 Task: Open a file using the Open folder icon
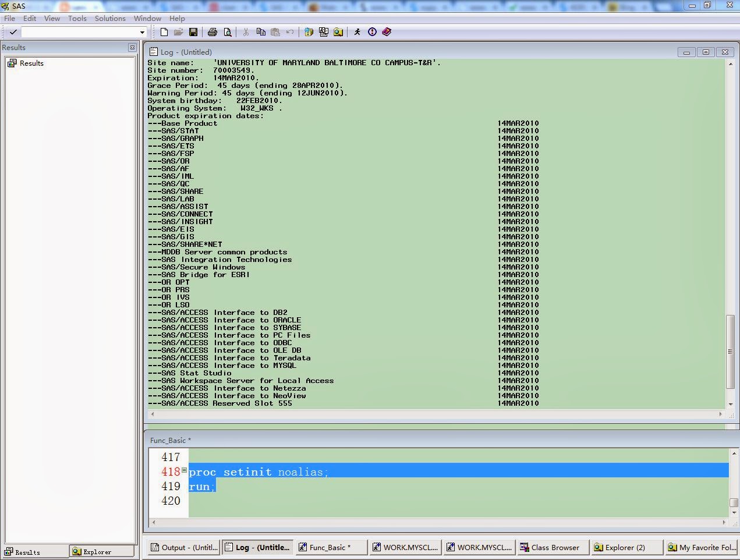178,32
